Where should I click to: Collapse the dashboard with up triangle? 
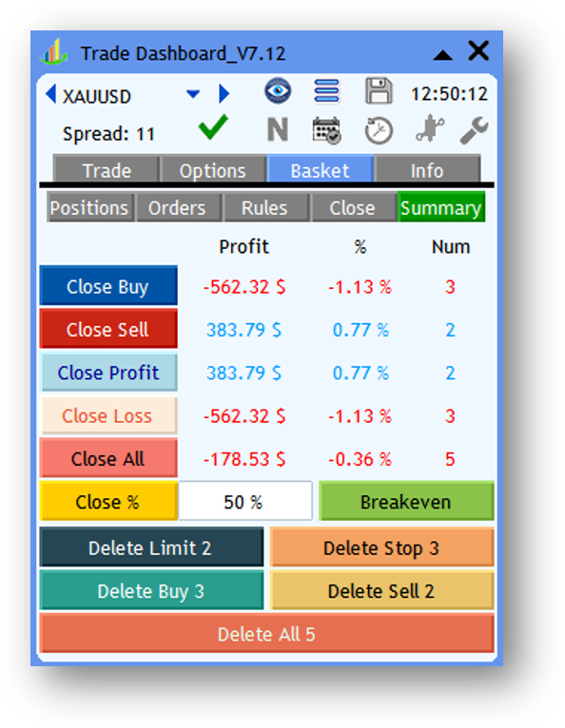tap(442, 55)
